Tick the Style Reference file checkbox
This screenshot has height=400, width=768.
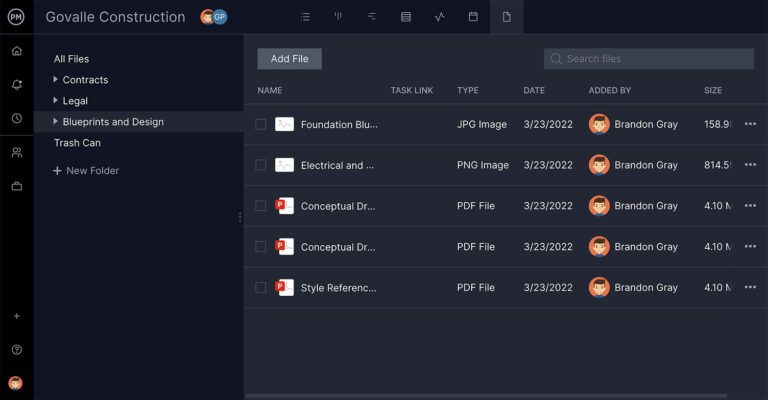tap(261, 288)
